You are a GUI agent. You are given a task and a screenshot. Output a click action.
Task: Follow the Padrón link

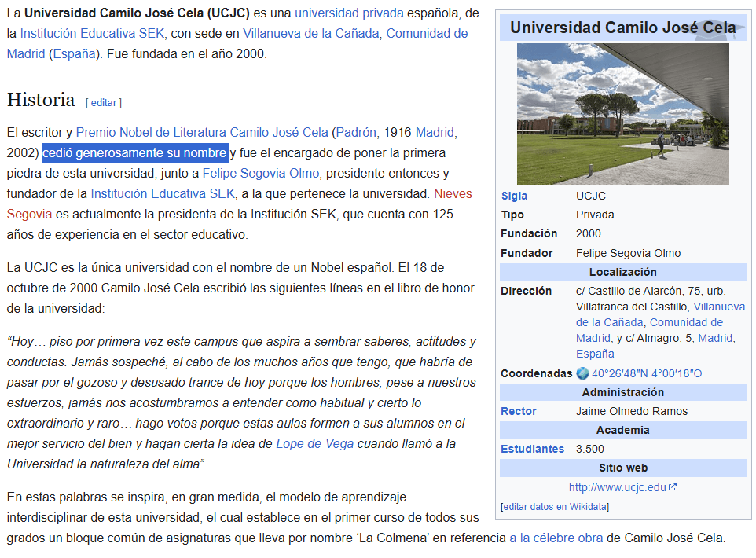(356, 132)
